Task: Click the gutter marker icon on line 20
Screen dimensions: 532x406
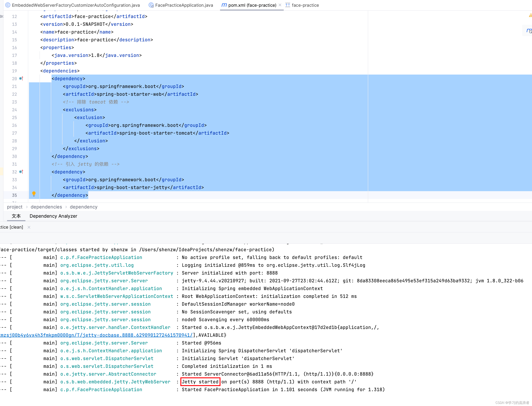Action: 21,79
